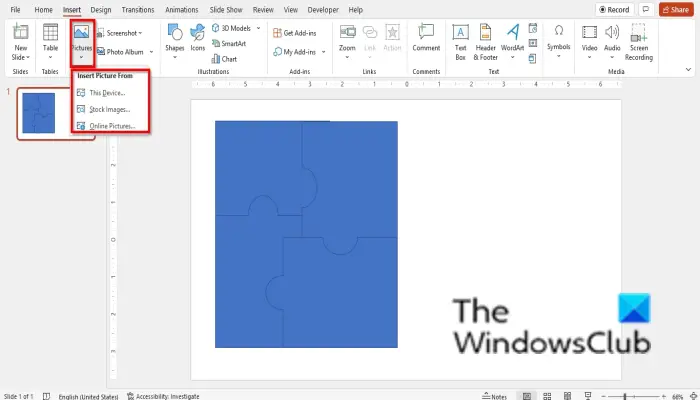Expand the 3D Models dropdown arrow
Image resolution: width=700 pixels, height=400 pixels.
[258, 28]
